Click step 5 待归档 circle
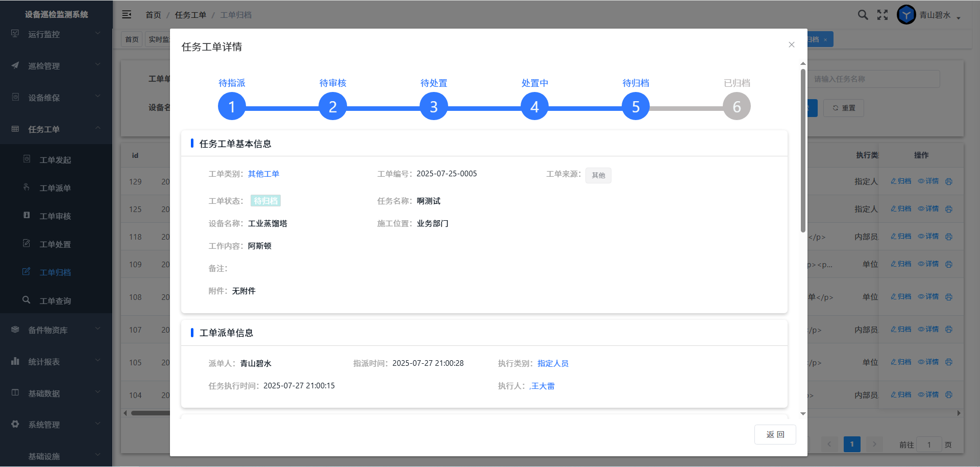 point(635,107)
